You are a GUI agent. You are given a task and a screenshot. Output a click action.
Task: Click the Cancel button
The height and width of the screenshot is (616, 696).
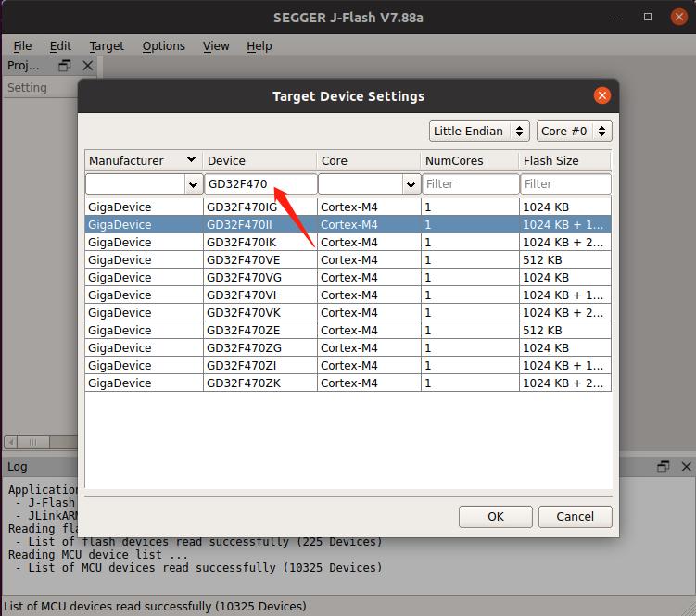tap(575, 517)
